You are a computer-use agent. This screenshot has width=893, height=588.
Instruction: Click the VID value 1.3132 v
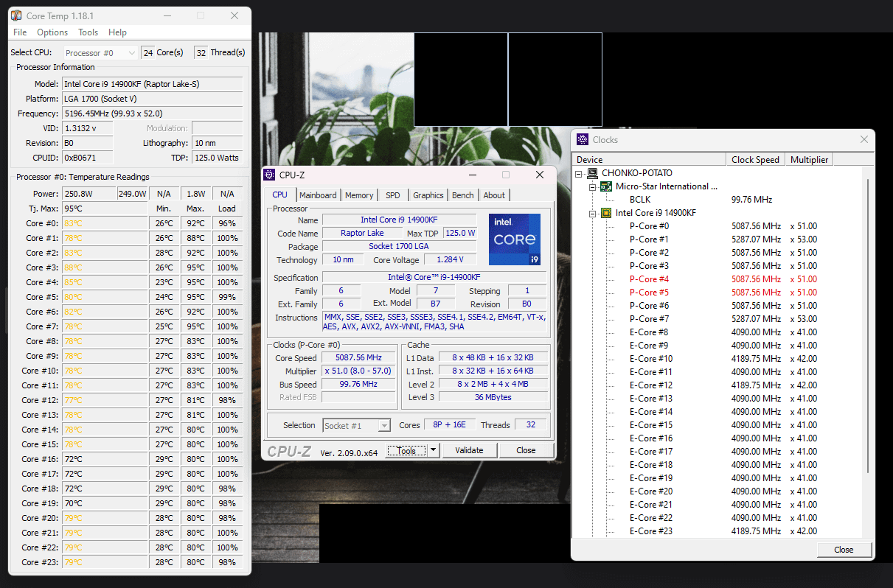pyautogui.click(x=88, y=128)
